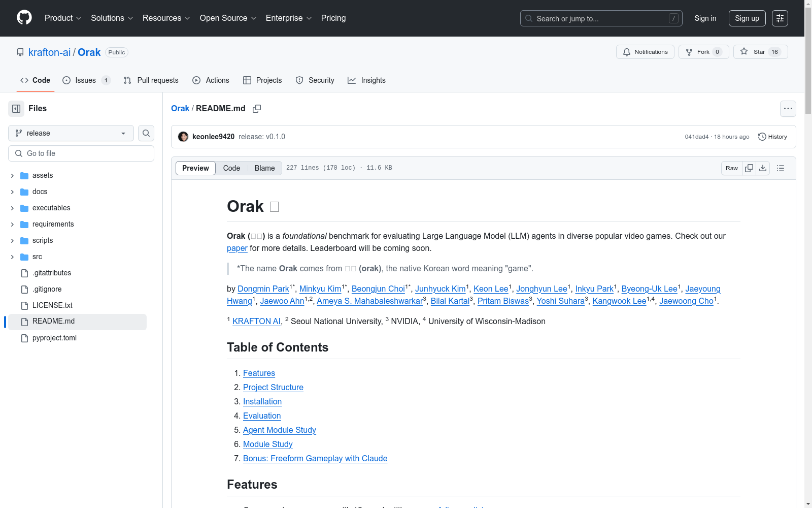Collapse the Files tree side panel
The width and height of the screenshot is (812, 508).
click(x=16, y=109)
